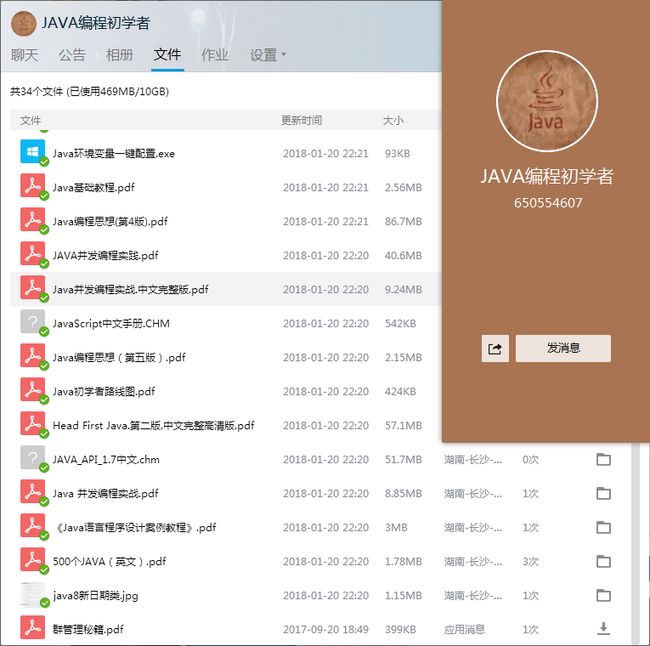This screenshot has width=650, height=646.
Task: Click the unknown-type icon of JAVA_API_1.7中文.chm
Action: click(x=32, y=458)
